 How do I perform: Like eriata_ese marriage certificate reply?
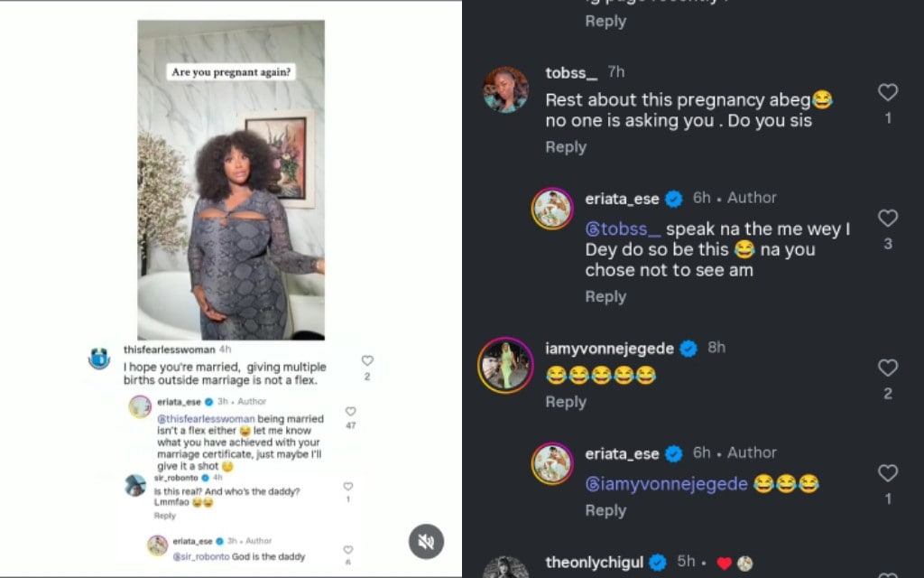coord(350,411)
